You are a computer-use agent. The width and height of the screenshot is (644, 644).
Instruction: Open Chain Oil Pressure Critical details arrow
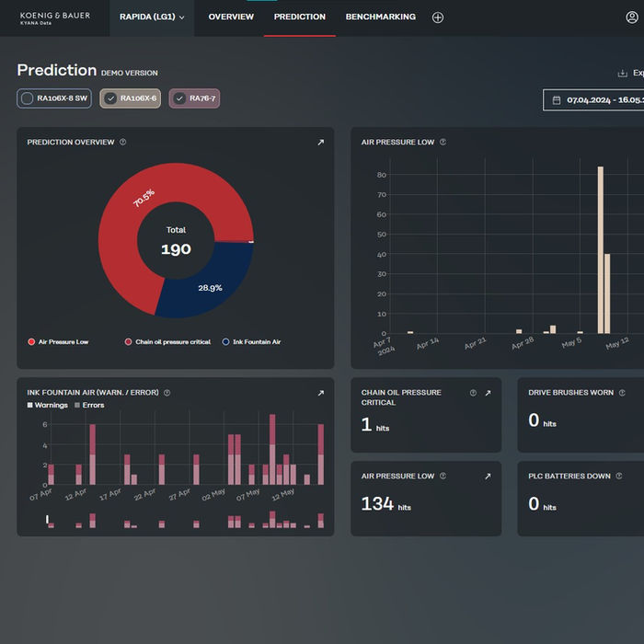point(488,393)
